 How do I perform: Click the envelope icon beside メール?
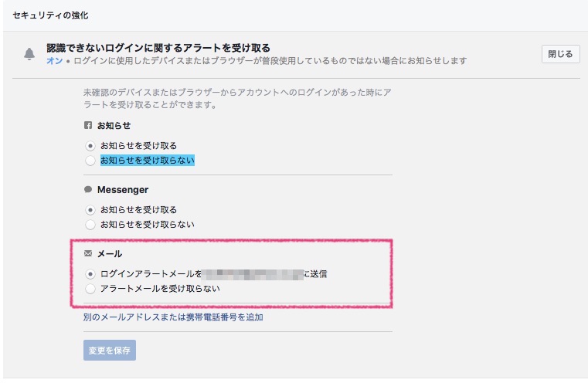click(x=88, y=253)
